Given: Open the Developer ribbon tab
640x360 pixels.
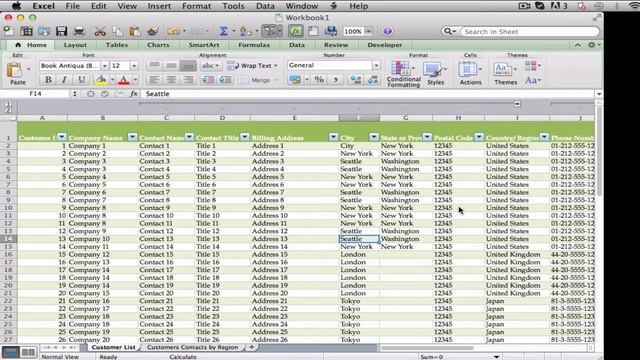Looking at the screenshot, I should pos(384,45).
